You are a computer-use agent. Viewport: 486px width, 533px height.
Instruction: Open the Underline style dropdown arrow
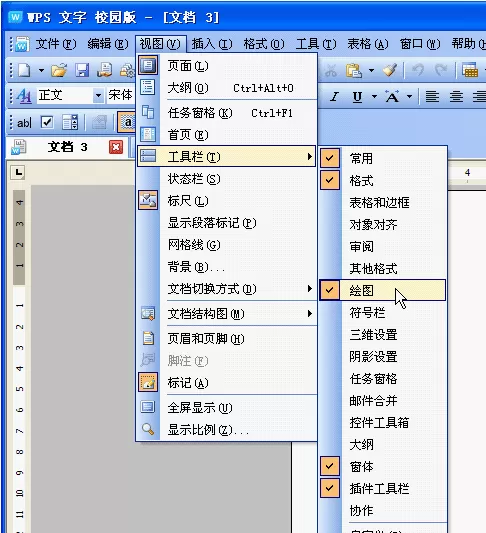374,97
